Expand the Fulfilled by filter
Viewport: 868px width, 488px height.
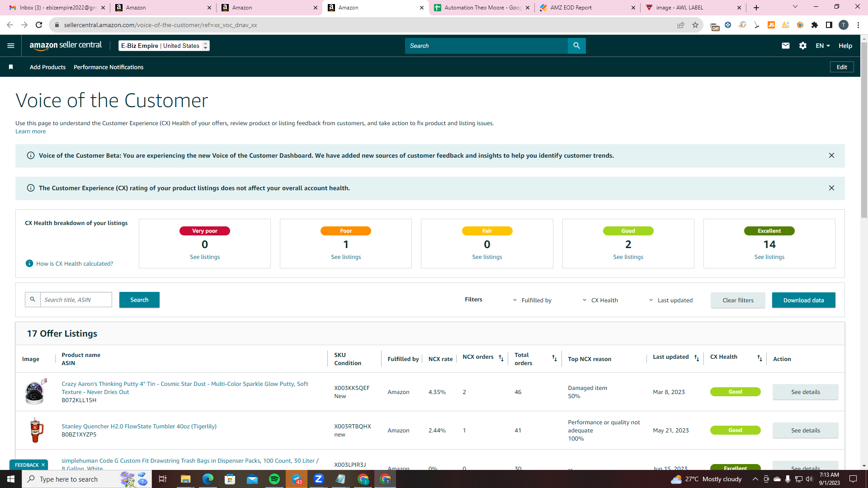tap(533, 300)
